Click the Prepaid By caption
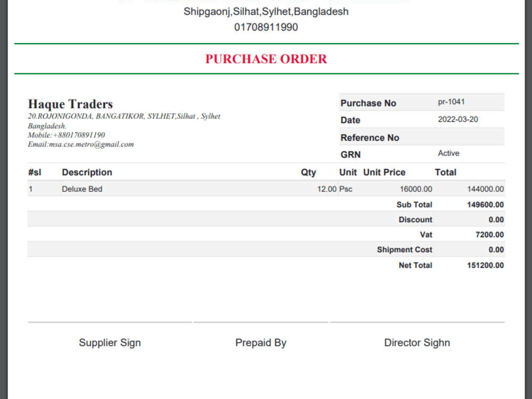This screenshot has height=399, width=532. coord(261,343)
